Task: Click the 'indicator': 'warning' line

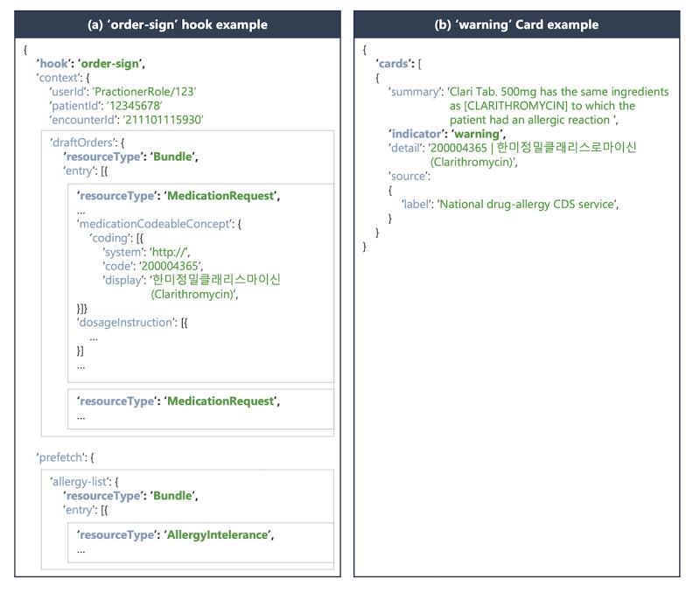Action: [x=447, y=134]
